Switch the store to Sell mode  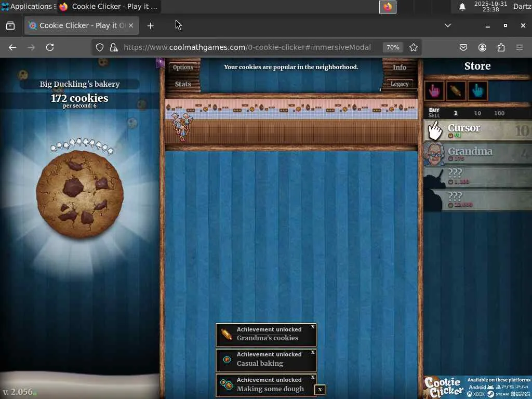434,116
